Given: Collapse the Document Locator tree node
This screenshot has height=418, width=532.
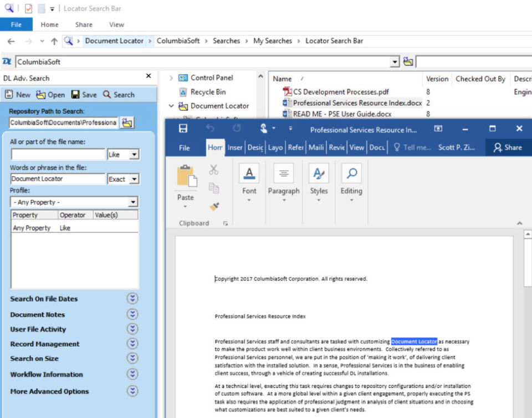Looking at the screenshot, I should click(171, 106).
